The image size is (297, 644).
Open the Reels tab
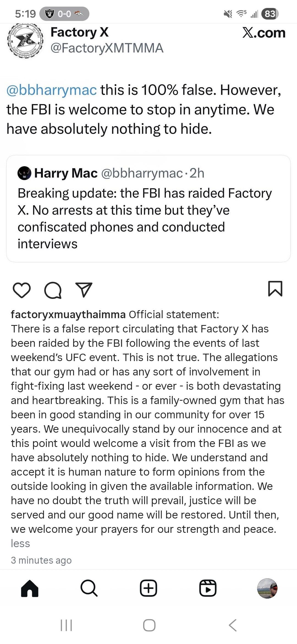[208, 588]
